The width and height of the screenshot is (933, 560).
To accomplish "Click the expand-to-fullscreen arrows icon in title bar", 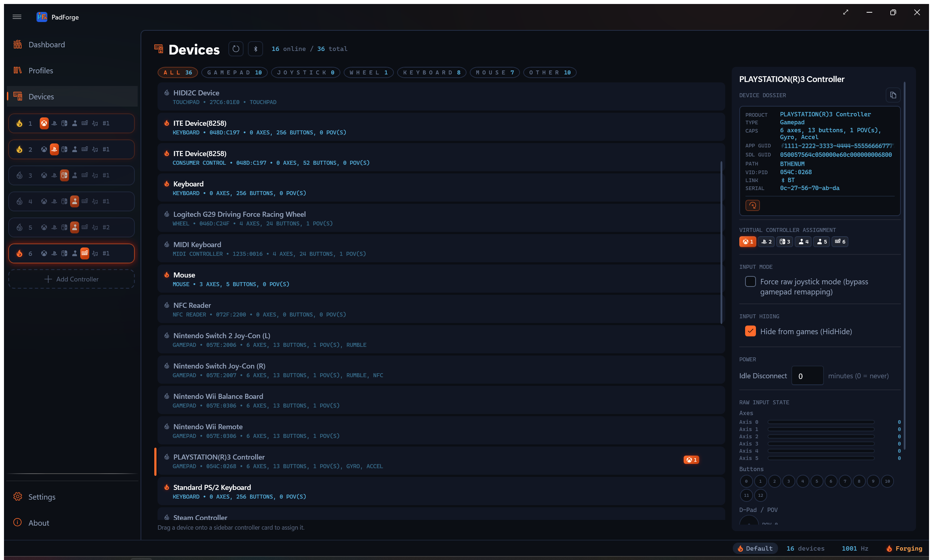I will pyautogui.click(x=846, y=12).
